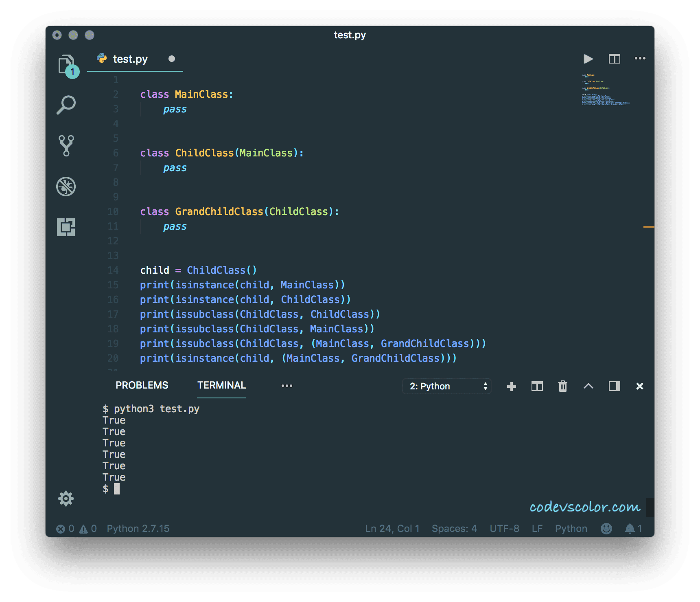The width and height of the screenshot is (700, 602).
Task: Toggle panel position to the right
Action: [614, 386]
